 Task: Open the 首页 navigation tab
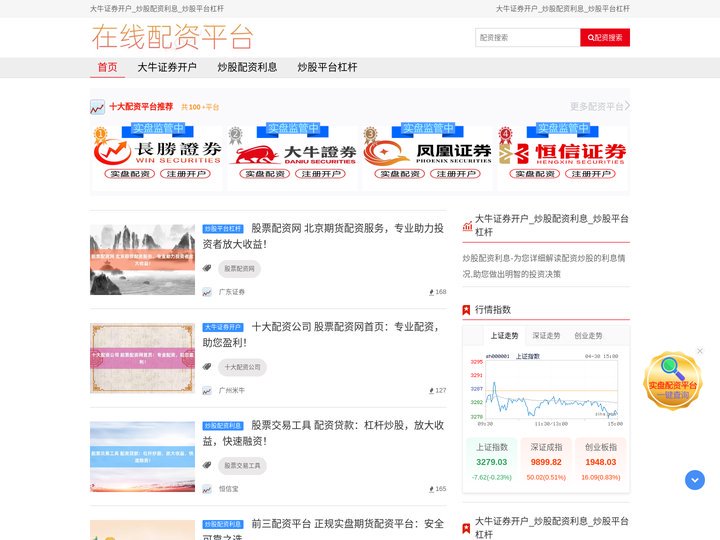[107, 68]
